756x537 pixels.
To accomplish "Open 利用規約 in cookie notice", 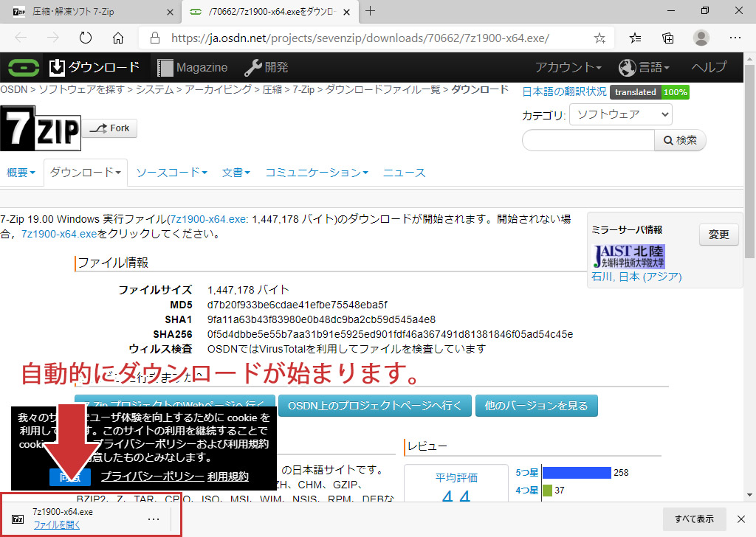I will point(228,477).
